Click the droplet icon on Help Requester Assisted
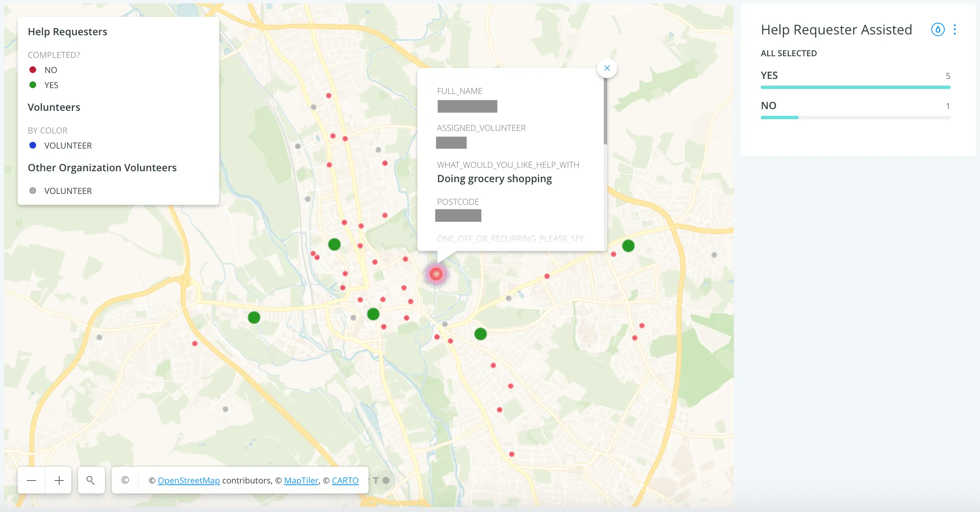 pyautogui.click(x=938, y=29)
